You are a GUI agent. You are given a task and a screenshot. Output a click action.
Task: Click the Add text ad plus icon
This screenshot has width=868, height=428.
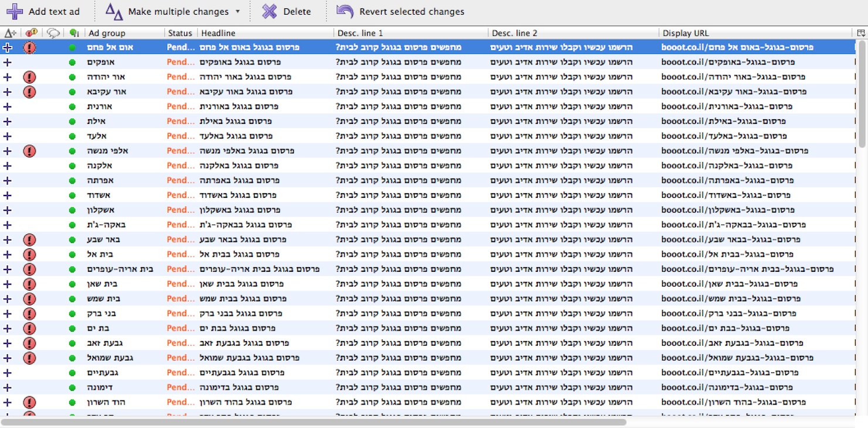click(x=15, y=11)
